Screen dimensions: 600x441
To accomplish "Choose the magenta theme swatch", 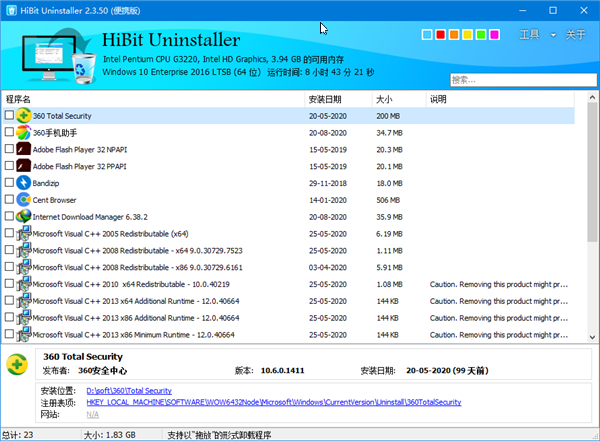I will pos(494,35).
